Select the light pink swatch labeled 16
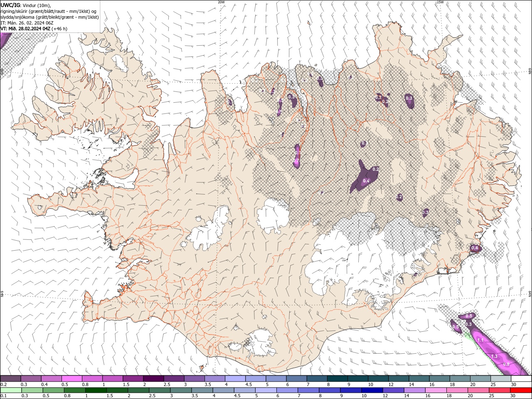 click(x=436, y=390)
